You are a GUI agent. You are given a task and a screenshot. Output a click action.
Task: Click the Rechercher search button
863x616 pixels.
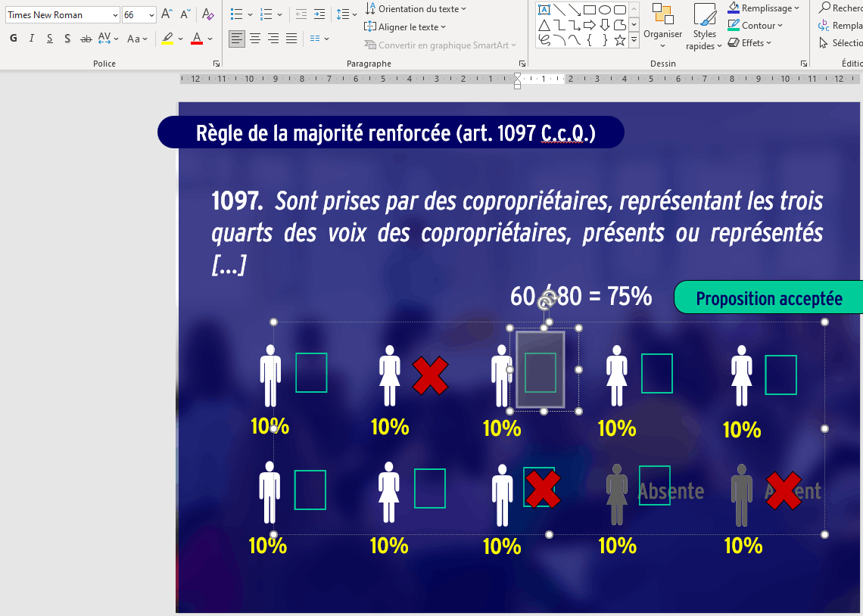(x=840, y=8)
